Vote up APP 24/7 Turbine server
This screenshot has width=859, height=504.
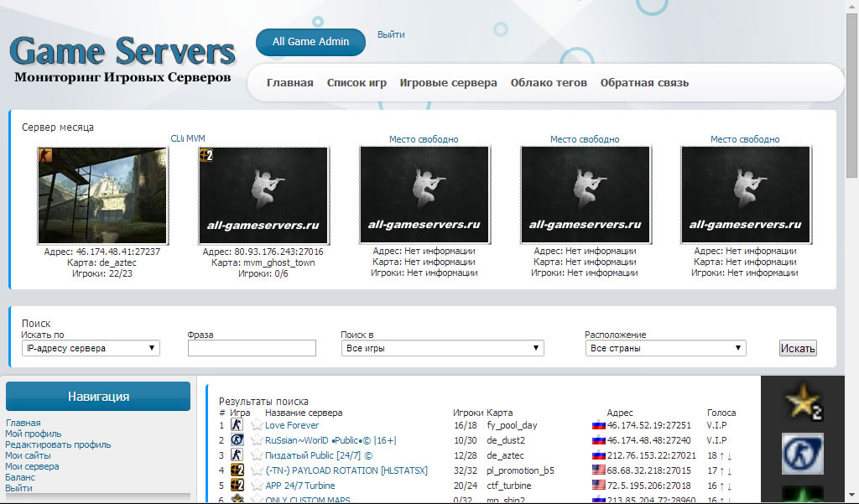pyautogui.click(x=722, y=486)
